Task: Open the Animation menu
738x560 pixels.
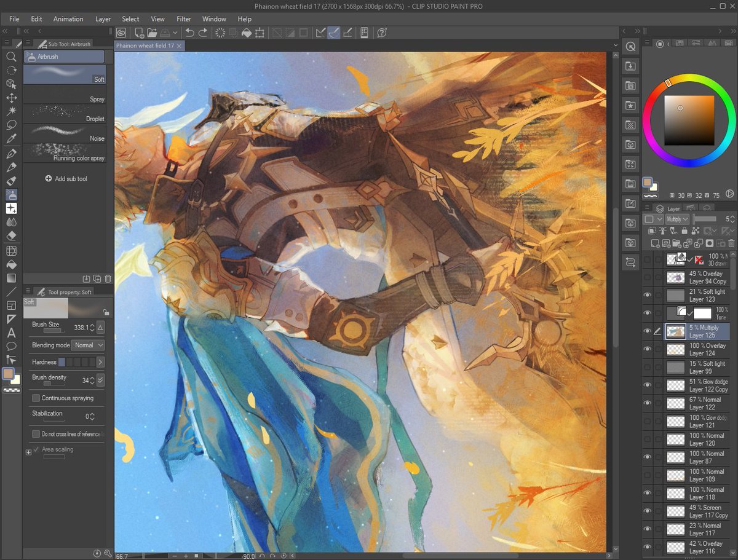Action: coord(68,19)
